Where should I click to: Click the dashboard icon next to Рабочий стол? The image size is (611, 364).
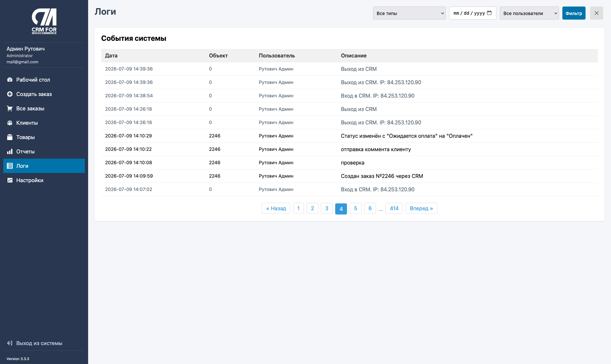point(10,80)
